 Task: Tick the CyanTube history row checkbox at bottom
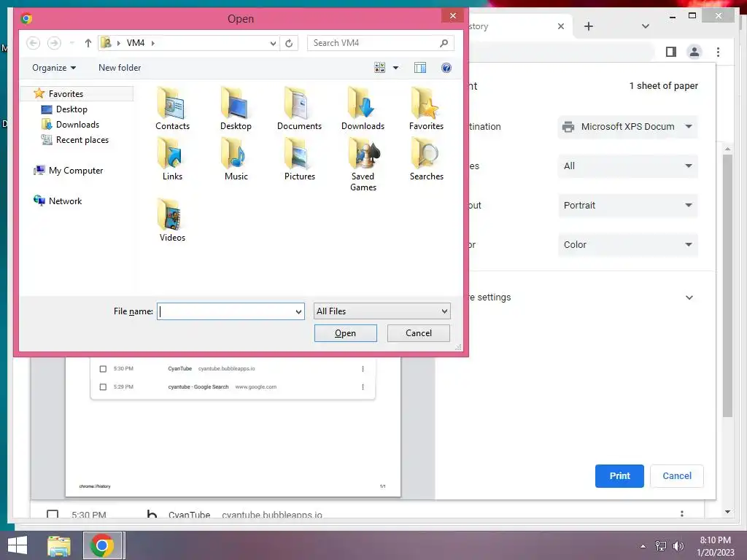(53, 514)
